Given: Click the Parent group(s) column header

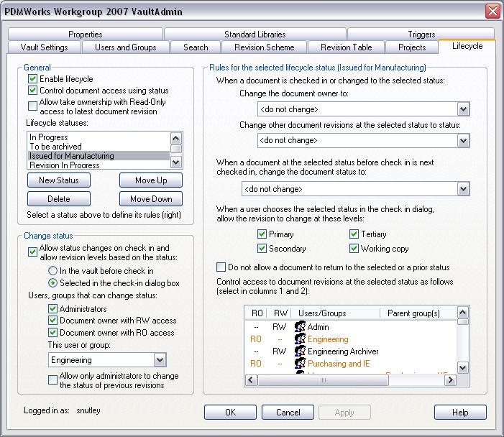Looking at the screenshot, I should point(418,313).
